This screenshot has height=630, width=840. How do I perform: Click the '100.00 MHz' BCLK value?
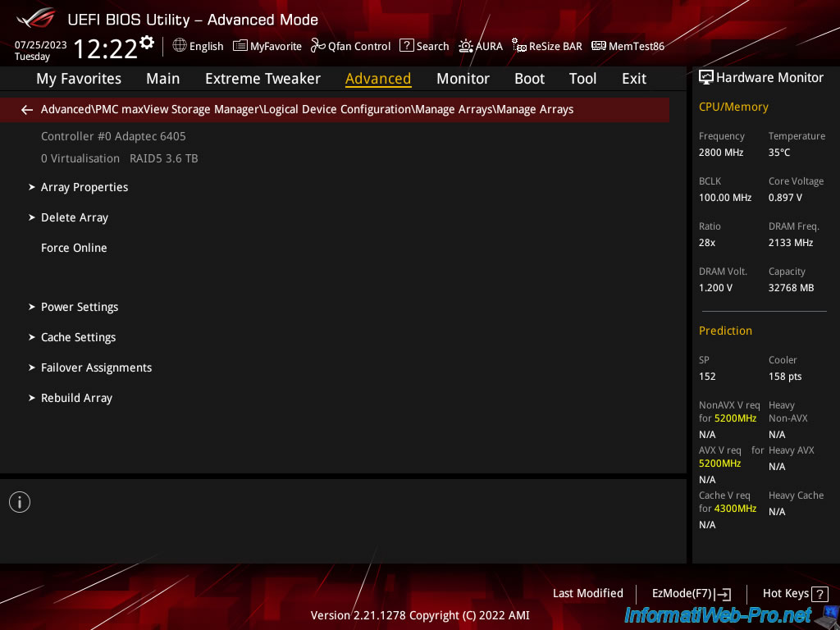tap(725, 198)
